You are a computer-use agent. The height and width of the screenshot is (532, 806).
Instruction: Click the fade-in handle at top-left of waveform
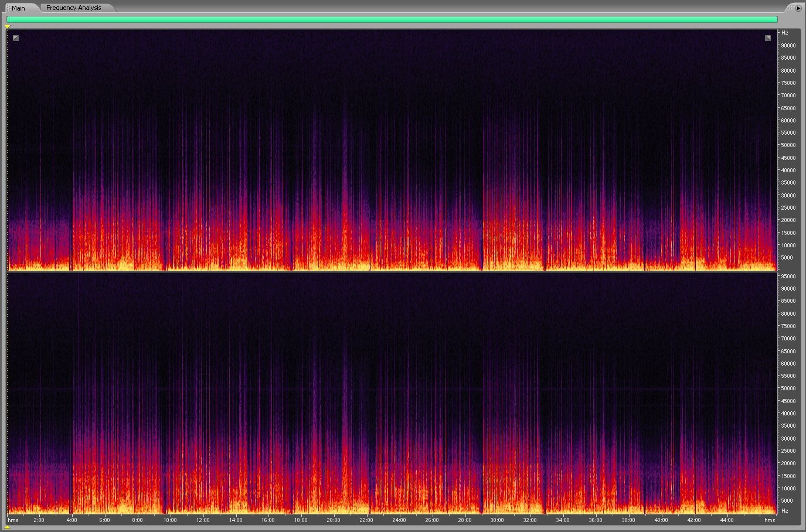click(16, 38)
